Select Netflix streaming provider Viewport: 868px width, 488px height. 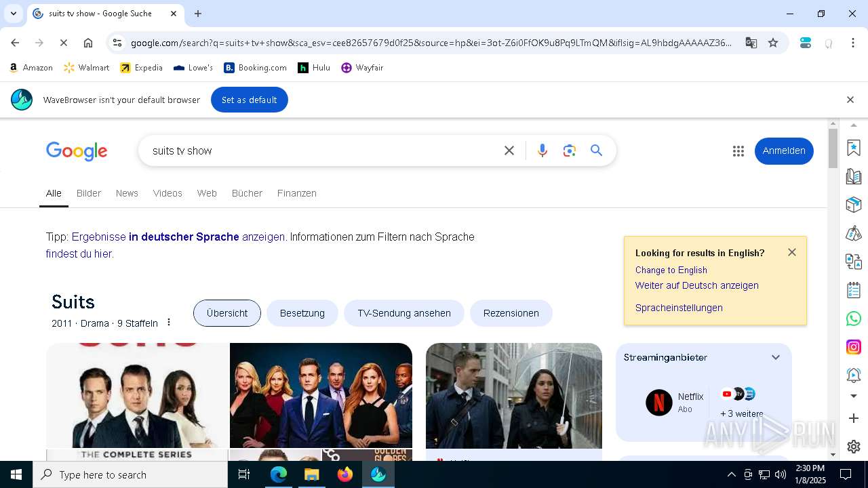(x=675, y=403)
